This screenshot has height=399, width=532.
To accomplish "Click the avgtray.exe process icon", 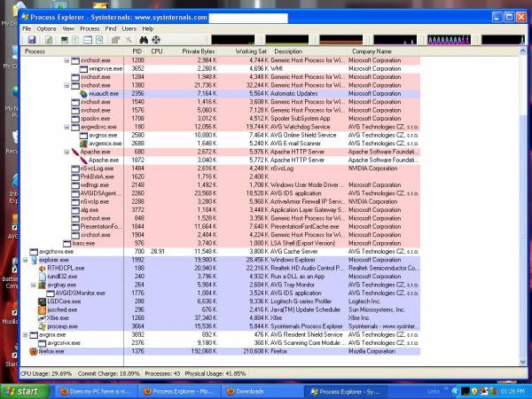I will click(x=42, y=285).
